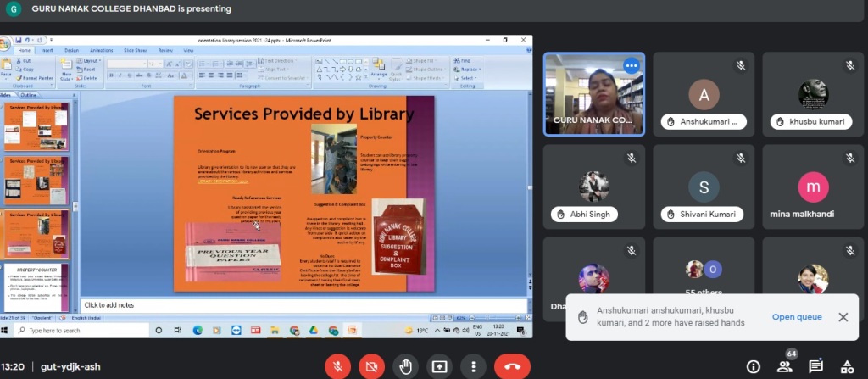Viewport: 868px width, 379px height.
Task: Open the font name combo box
Action: tap(127, 64)
